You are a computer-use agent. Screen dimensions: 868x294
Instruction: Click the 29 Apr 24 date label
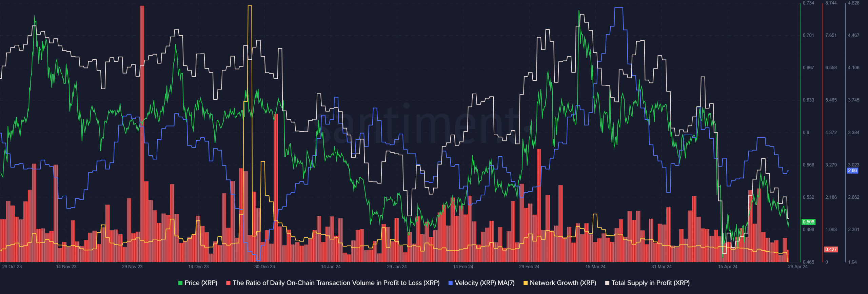[797, 267]
